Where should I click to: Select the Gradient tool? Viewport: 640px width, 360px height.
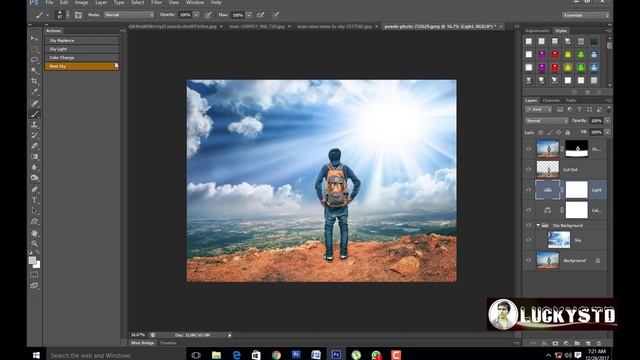34,157
